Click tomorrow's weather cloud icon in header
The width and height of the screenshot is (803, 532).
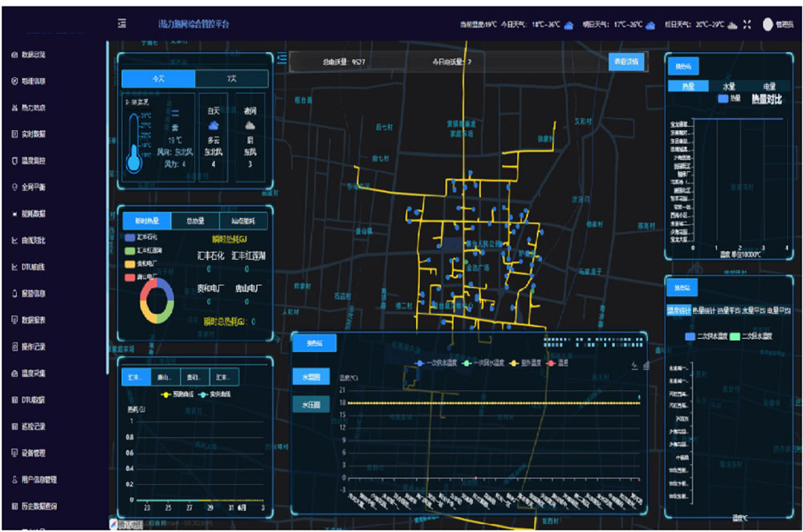click(650, 25)
